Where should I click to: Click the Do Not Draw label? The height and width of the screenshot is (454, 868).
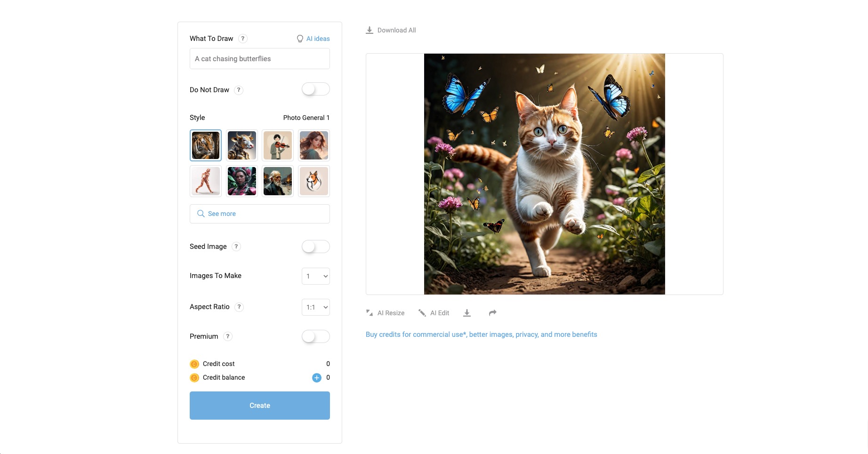pyautogui.click(x=209, y=90)
